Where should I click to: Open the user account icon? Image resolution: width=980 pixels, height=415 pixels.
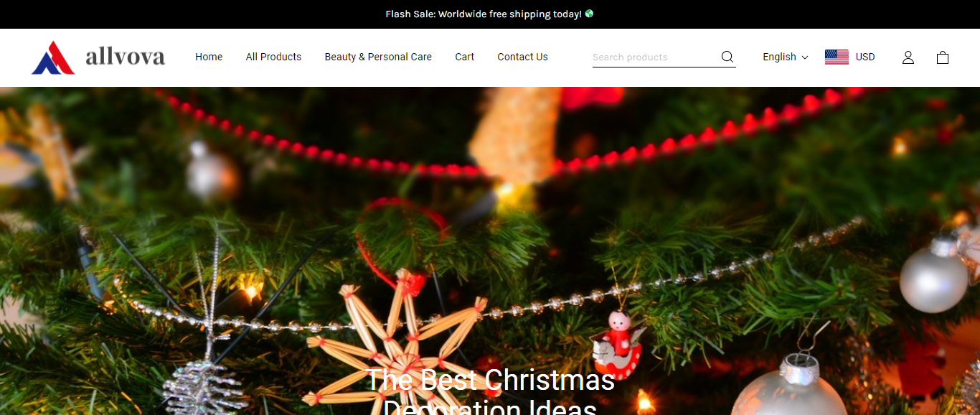(908, 57)
